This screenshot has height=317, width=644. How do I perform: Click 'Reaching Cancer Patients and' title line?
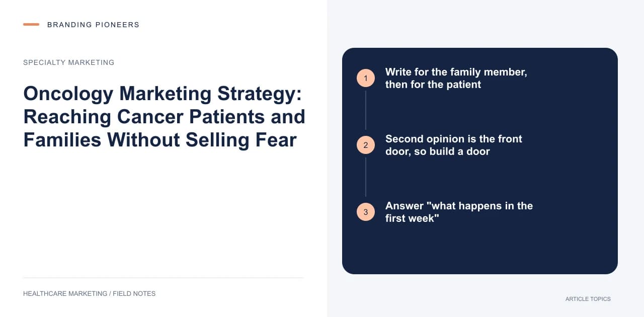[x=164, y=117]
